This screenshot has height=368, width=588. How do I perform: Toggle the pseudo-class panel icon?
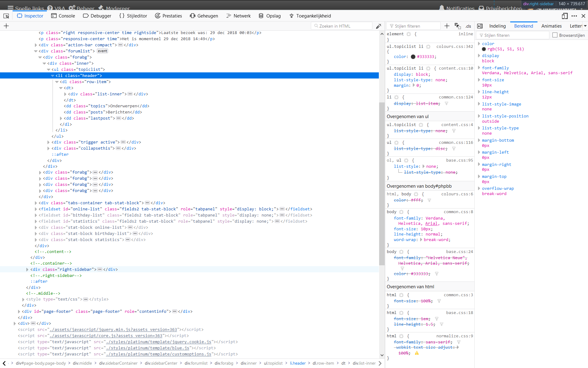458,26
